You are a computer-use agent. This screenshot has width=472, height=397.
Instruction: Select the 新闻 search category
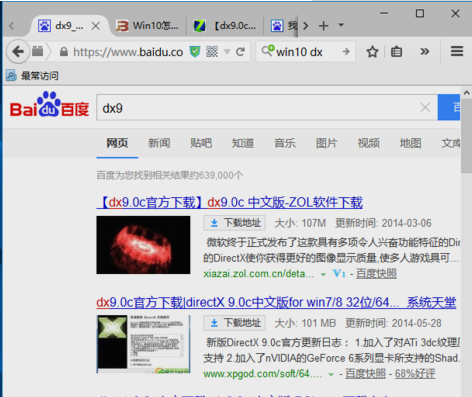pyautogui.click(x=159, y=143)
